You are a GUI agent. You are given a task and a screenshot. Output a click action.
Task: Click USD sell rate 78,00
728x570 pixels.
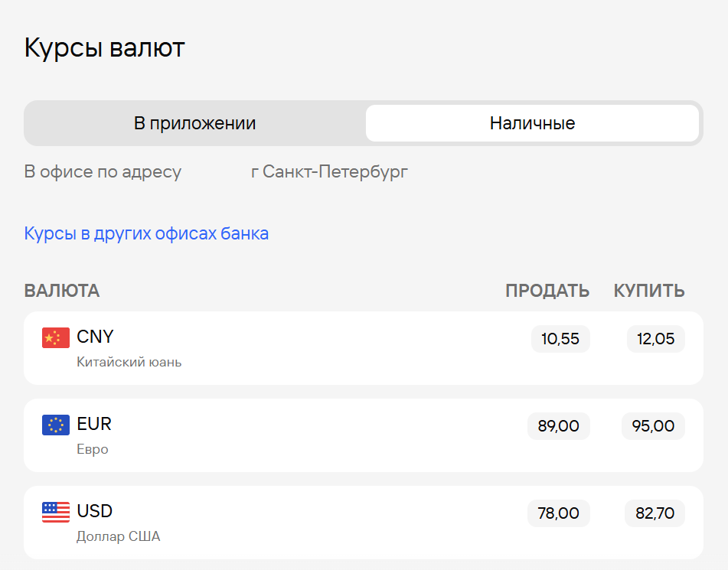[559, 513]
